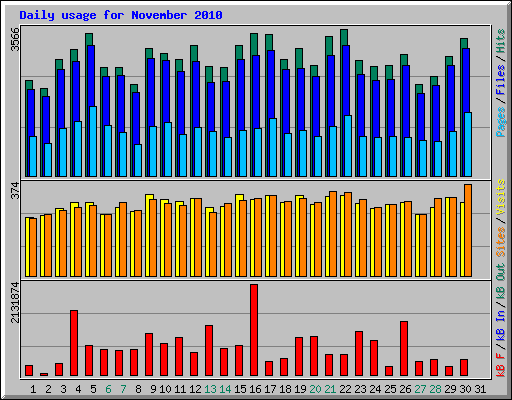Screen dimensions: 512x400
Task: Click the red kB bar for day 26
Action: pyautogui.click(x=404, y=349)
